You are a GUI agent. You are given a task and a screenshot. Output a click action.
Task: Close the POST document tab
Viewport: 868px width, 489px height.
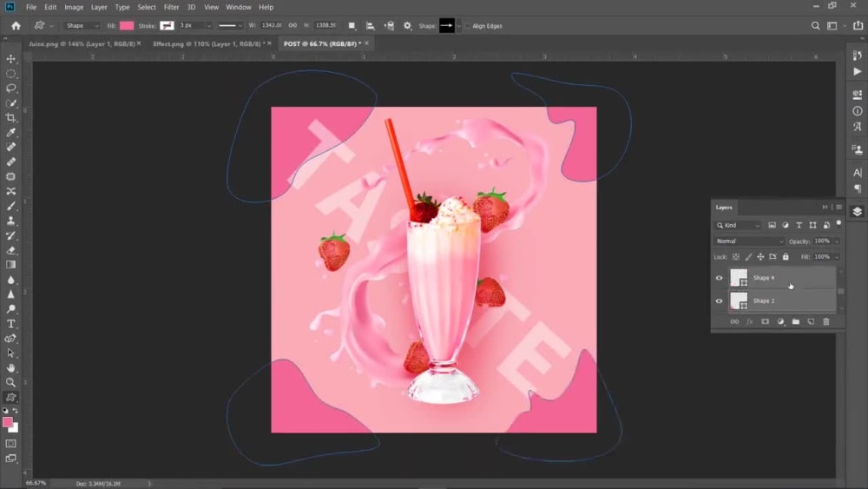(x=366, y=43)
